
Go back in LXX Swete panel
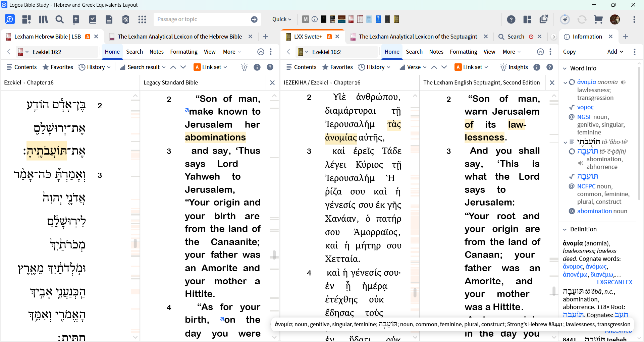[288, 52]
